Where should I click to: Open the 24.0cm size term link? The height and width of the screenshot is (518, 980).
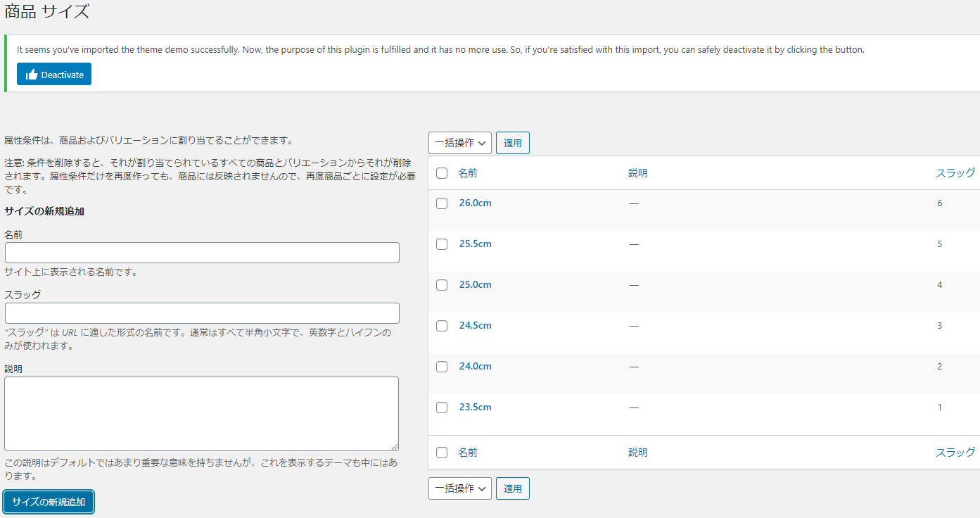click(x=475, y=367)
